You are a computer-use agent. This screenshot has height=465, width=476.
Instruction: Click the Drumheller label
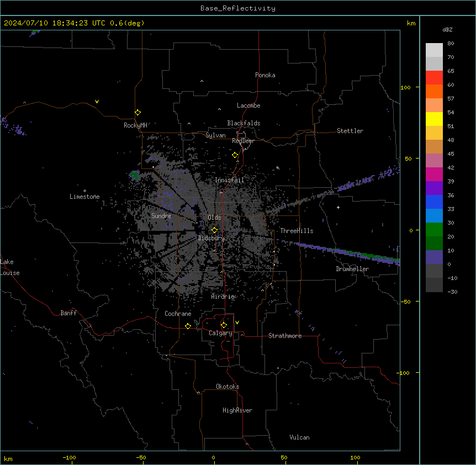[352, 269]
